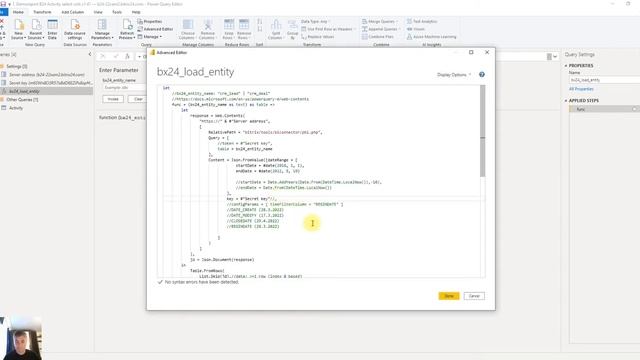
Task: Click Combine Files in the ribbon
Action: [378, 37]
